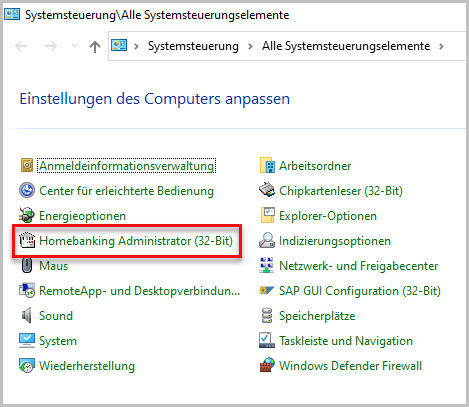Click the Center für erleichterte Bedienung link
The height and width of the screenshot is (407, 469).
point(126,191)
